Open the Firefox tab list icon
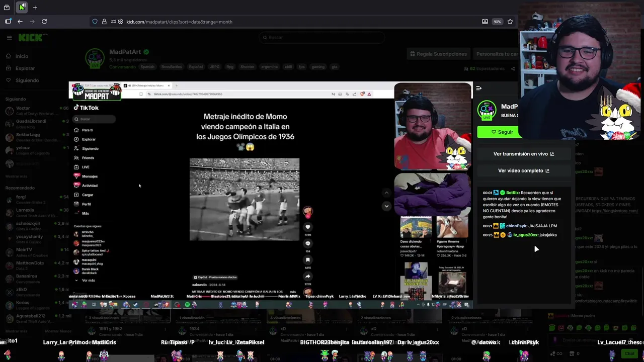 (x=7, y=8)
